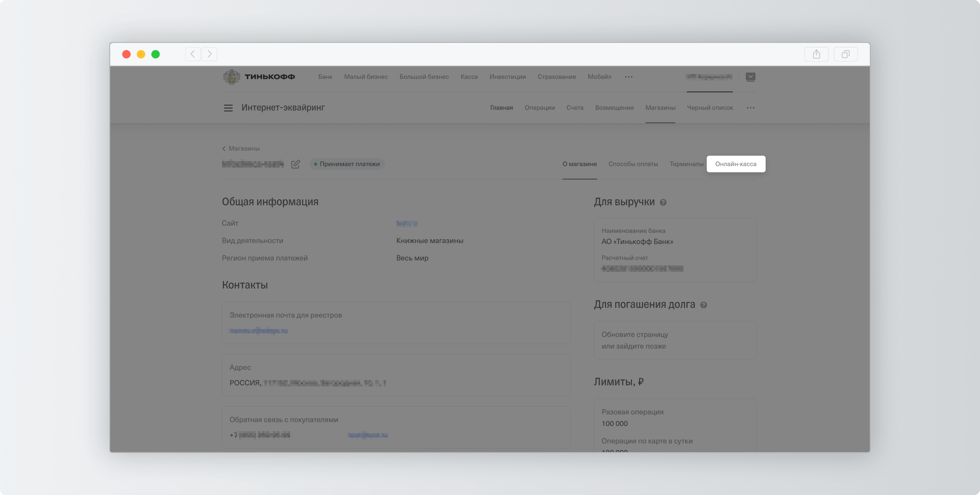Viewport: 980px width, 495px height.
Task: Open the Мобайл section
Action: tap(600, 77)
